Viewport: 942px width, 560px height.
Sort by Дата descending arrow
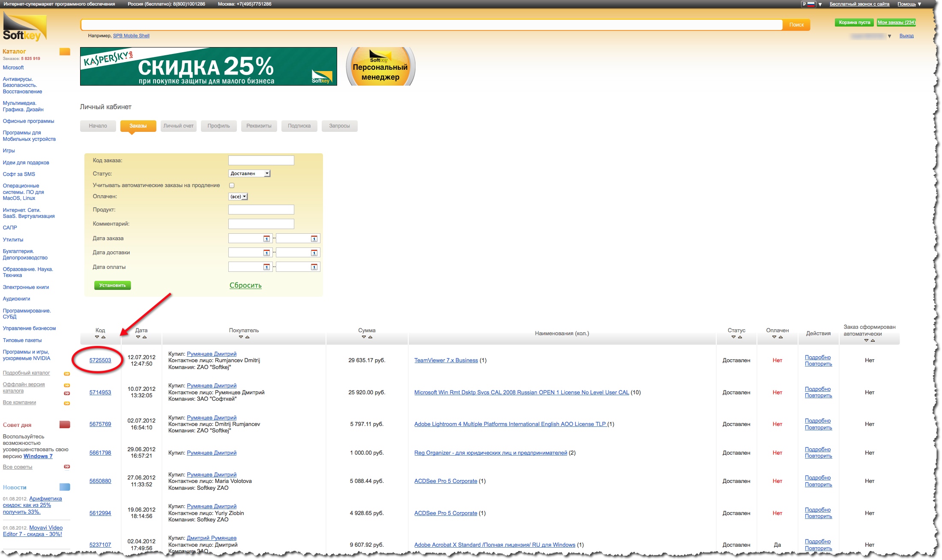click(138, 337)
